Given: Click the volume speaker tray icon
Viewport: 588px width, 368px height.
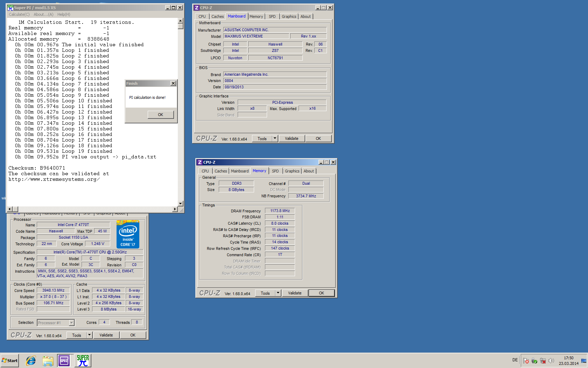Looking at the screenshot, I should (551, 361).
